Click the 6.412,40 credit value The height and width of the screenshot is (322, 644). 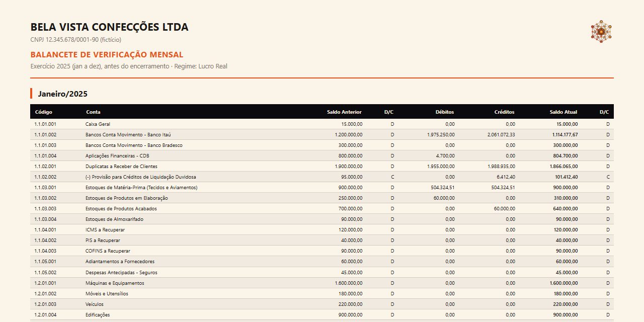506,177
